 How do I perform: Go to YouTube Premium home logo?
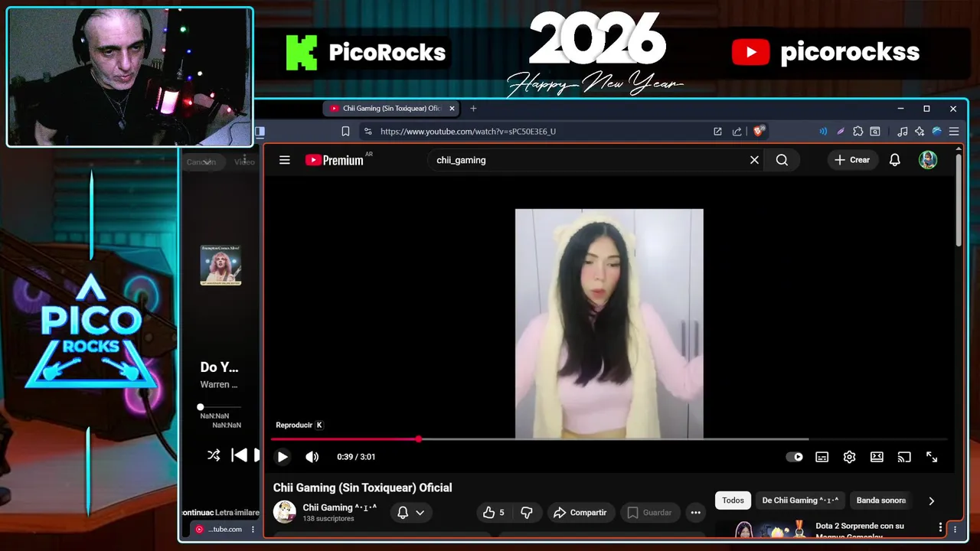[335, 160]
